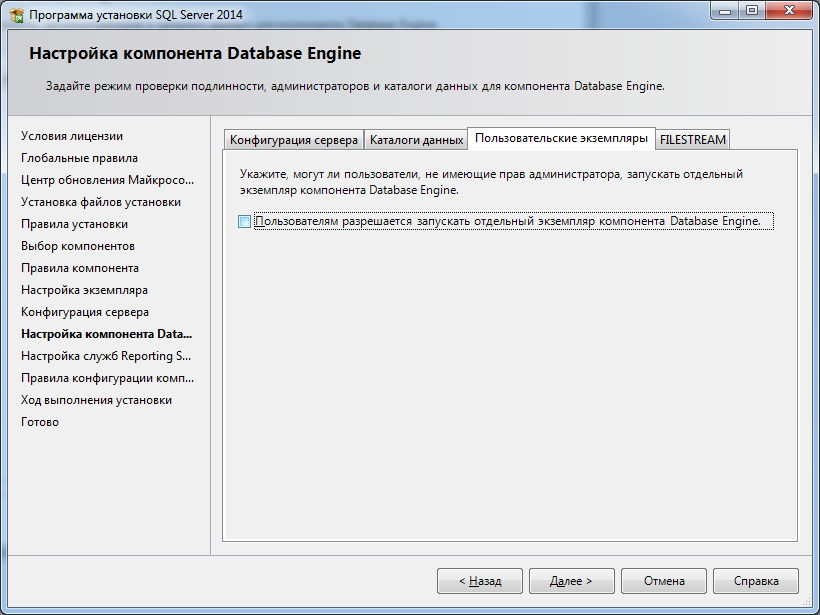Maximize the setup window
Screen dimensions: 820x615
[751, 10]
